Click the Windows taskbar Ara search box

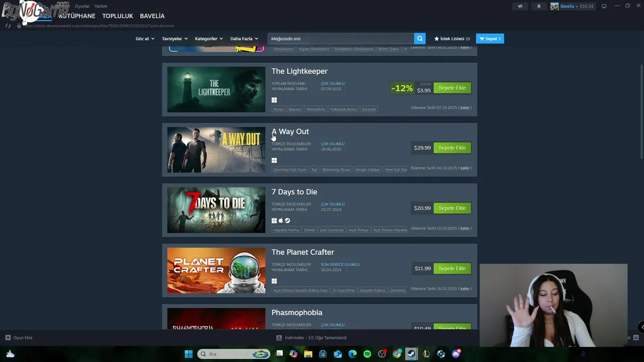pyautogui.click(x=234, y=354)
